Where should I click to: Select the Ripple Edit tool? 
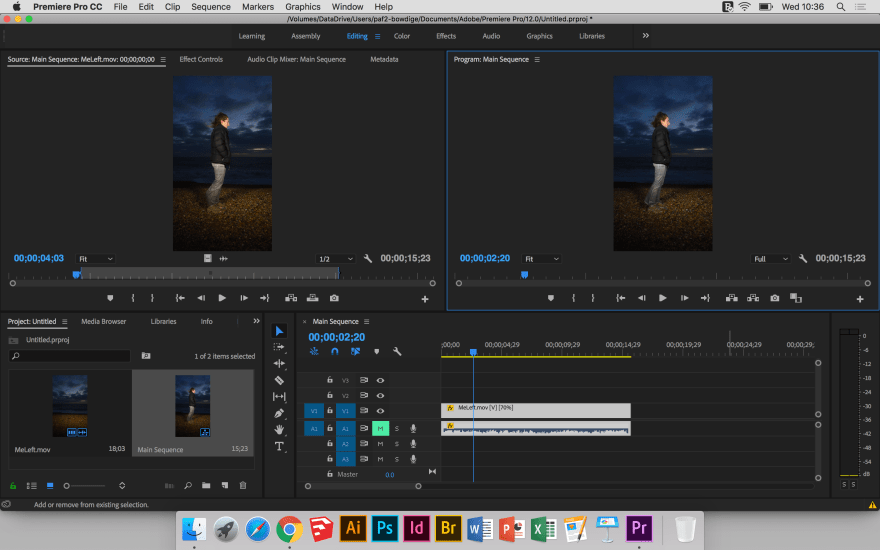(x=279, y=363)
